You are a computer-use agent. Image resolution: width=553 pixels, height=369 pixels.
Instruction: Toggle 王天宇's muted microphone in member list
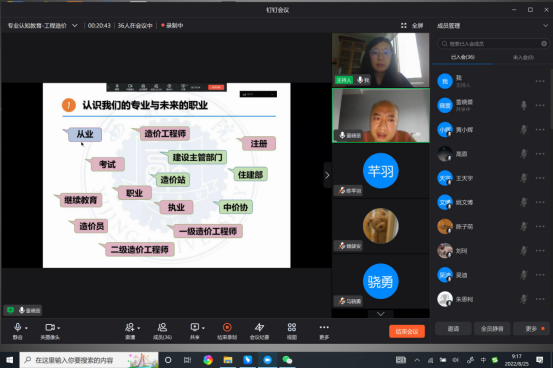click(x=524, y=178)
